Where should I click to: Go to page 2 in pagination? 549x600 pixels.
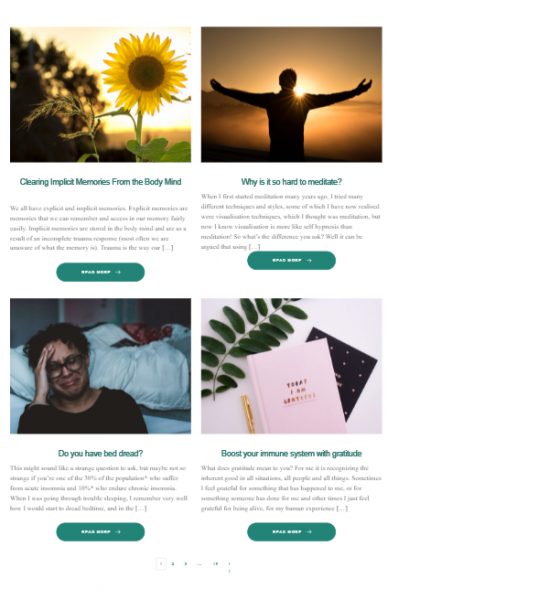pos(173,564)
